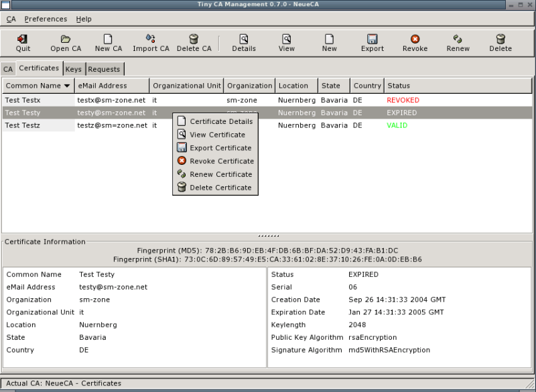Open the Help menu
The width and height of the screenshot is (536, 392).
point(84,19)
